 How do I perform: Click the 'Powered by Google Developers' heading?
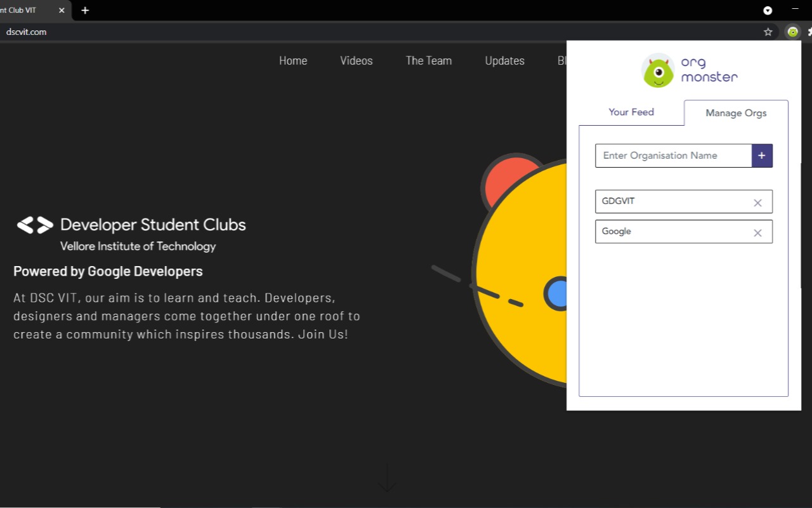click(x=108, y=271)
